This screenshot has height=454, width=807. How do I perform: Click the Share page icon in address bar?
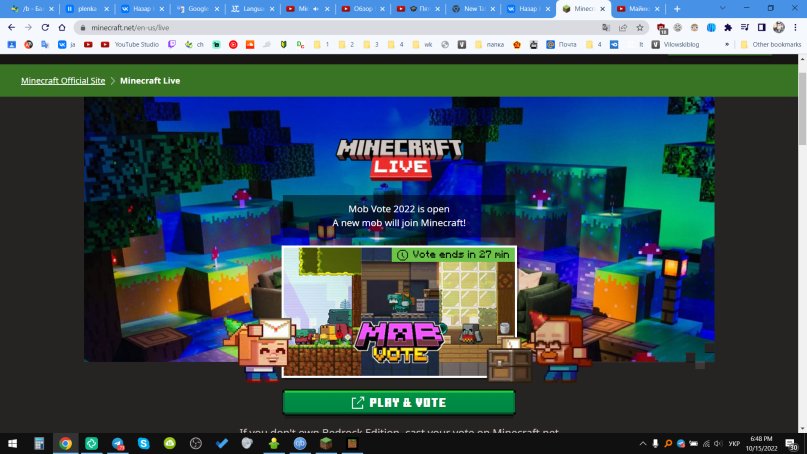(x=623, y=27)
